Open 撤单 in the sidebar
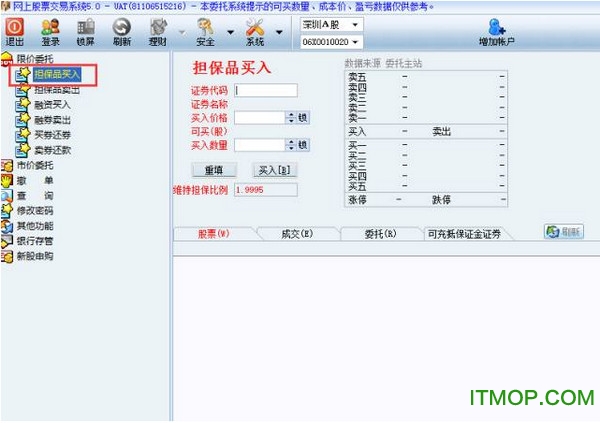The image size is (600, 423). 35,180
